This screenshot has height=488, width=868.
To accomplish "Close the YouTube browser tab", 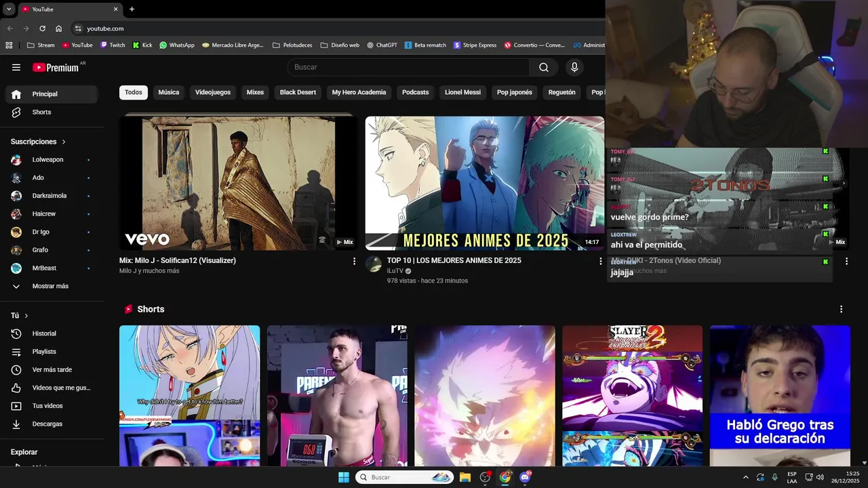I will pos(115,9).
